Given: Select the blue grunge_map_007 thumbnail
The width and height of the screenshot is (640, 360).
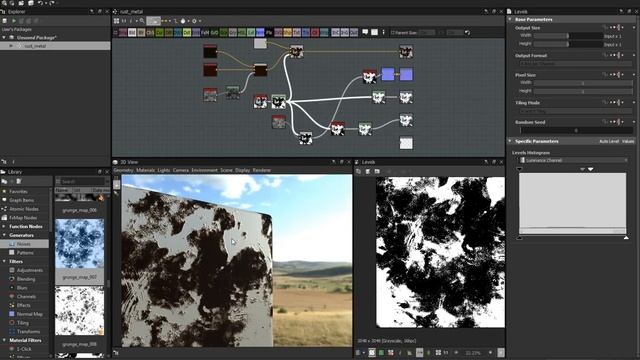Looking at the screenshot, I should 80,244.
